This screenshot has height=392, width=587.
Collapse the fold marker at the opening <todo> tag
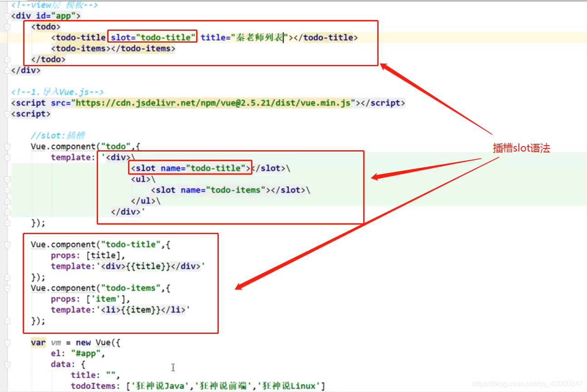pyautogui.click(x=7, y=27)
